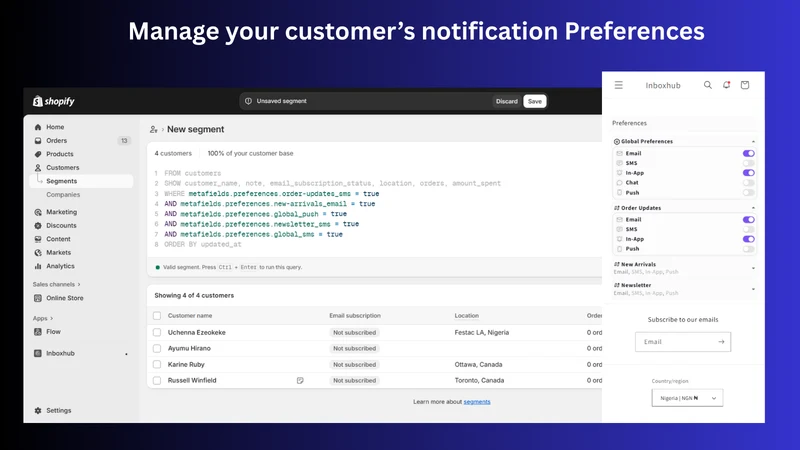Open Companies under Customers
This screenshot has height=450, width=800.
click(x=63, y=195)
